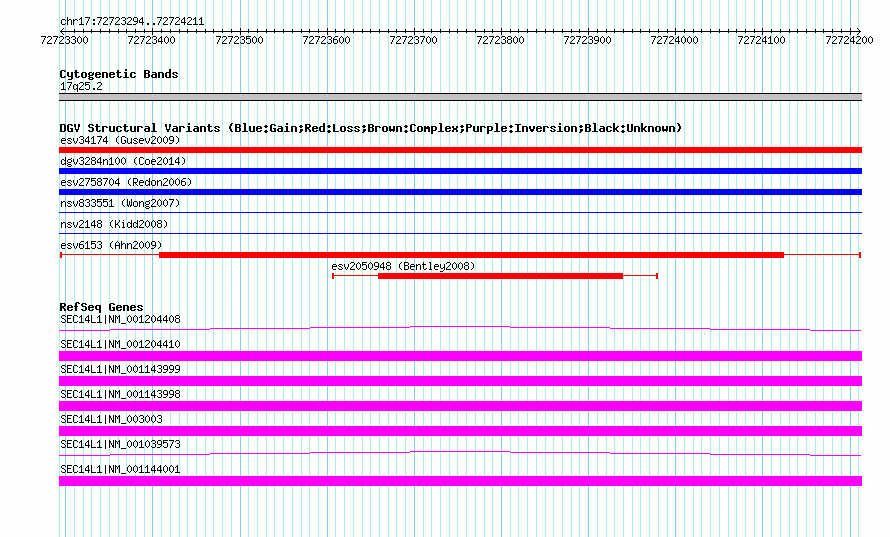Click the Cytogenetic Bands track title
The height and width of the screenshot is (537, 890).
(x=119, y=74)
